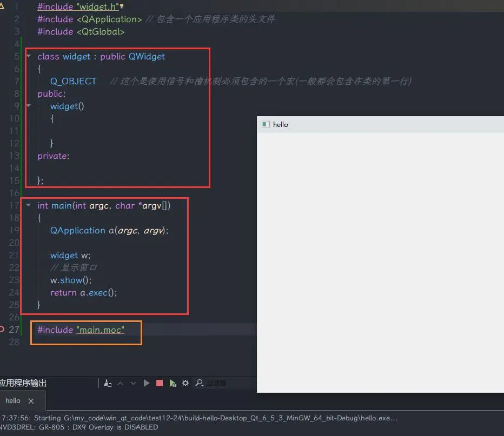Open output pane settings gear

(185, 383)
